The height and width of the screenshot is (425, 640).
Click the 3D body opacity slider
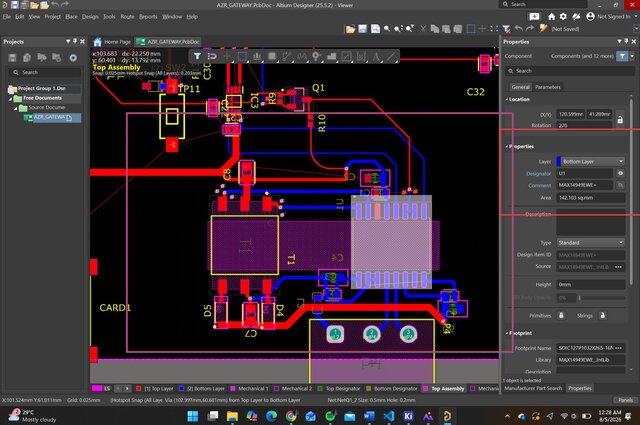click(x=602, y=298)
